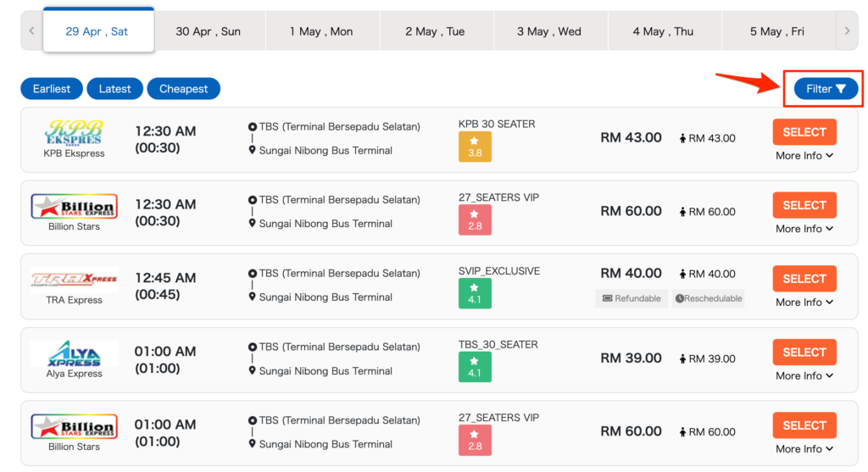Click TRA Express green 4.1 rating badge

(475, 294)
